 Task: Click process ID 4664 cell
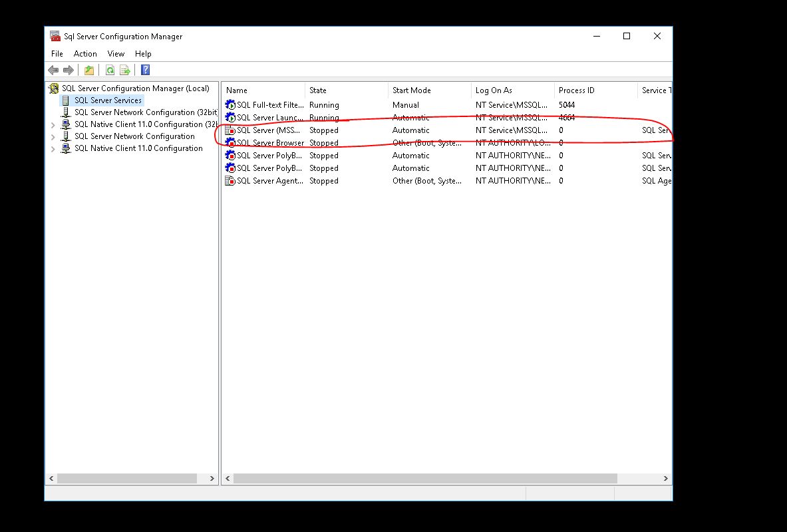pos(567,118)
